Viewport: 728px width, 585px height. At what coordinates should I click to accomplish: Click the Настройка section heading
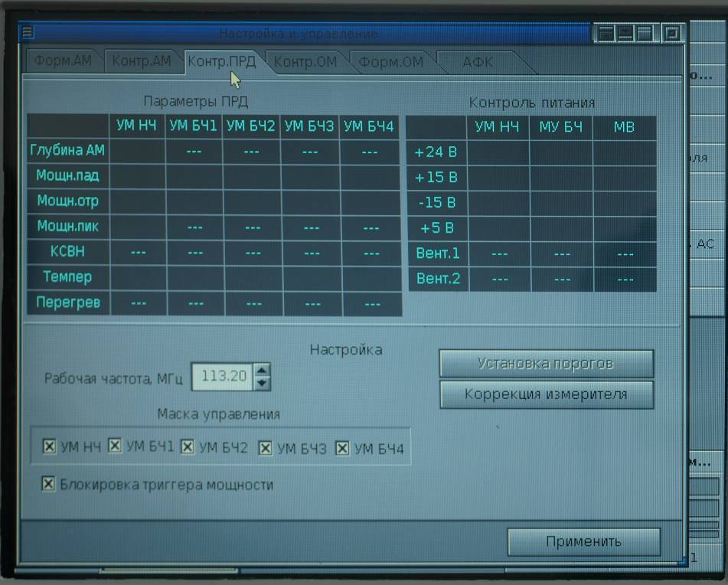tap(346, 349)
